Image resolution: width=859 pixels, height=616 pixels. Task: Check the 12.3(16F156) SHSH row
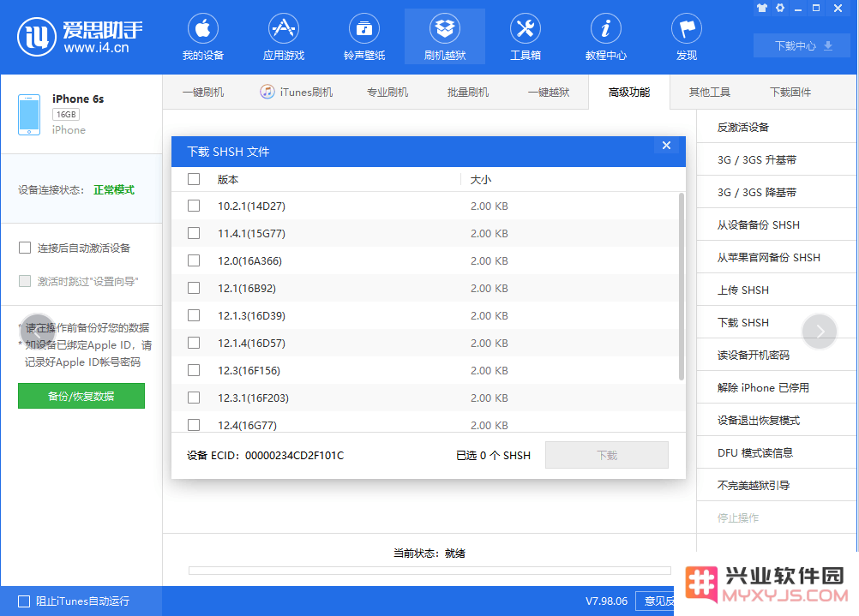(194, 370)
